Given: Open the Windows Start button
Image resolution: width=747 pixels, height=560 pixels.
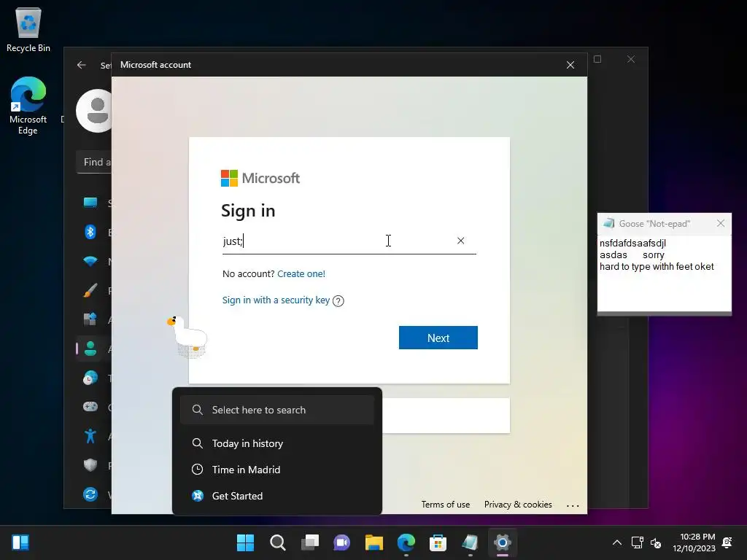Looking at the screenshot, I should pyautogui.click(x=245, y=542).
